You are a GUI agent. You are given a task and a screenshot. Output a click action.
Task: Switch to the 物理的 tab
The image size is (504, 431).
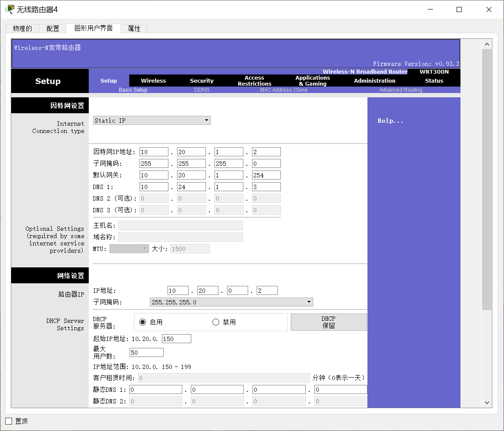coord(22,28)
